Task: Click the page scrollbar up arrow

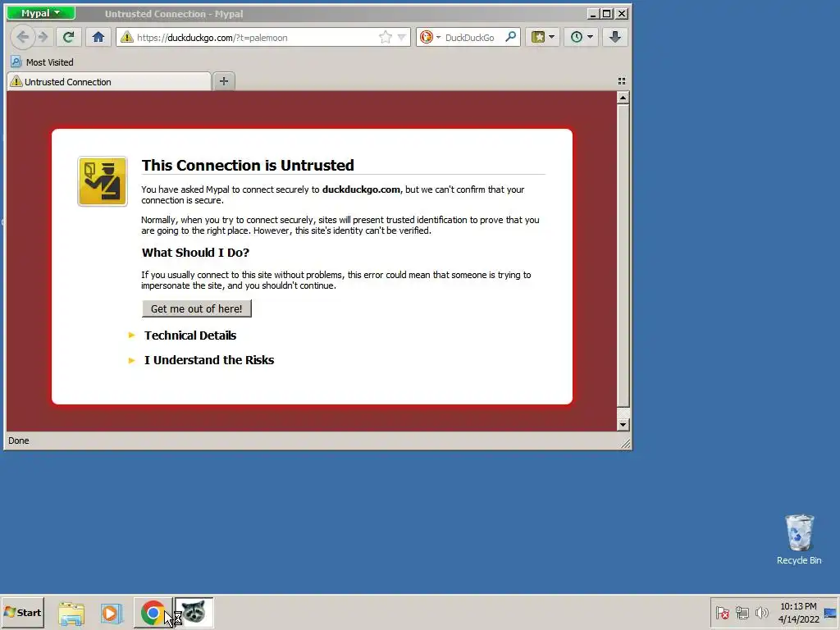Action: click(623, 98)
